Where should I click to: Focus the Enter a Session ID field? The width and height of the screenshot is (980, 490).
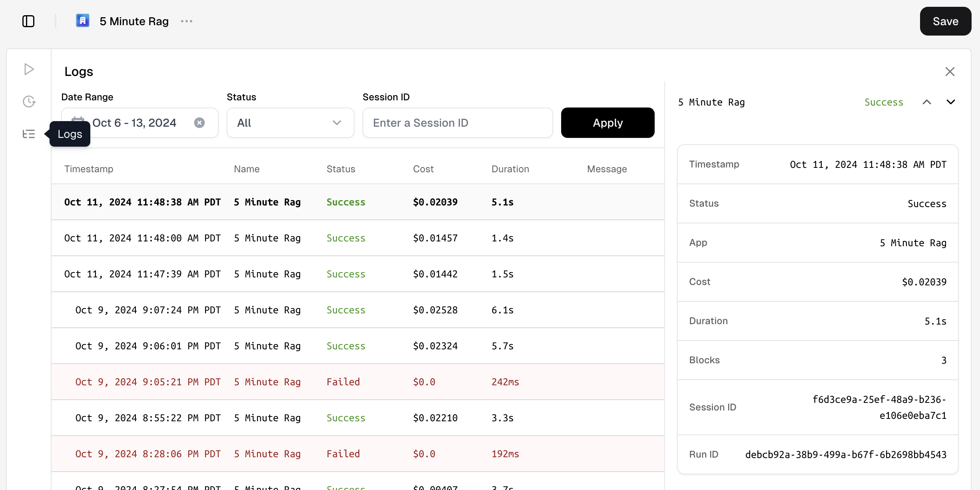[457, 123]
